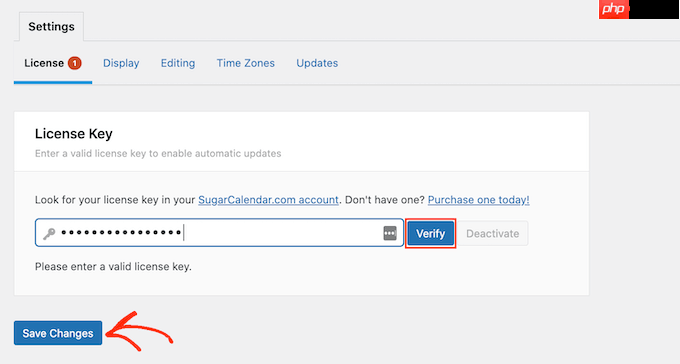This screenshot has width=680, height=364.
Task: Save Changes to the settings
Action: pos(58,333)
